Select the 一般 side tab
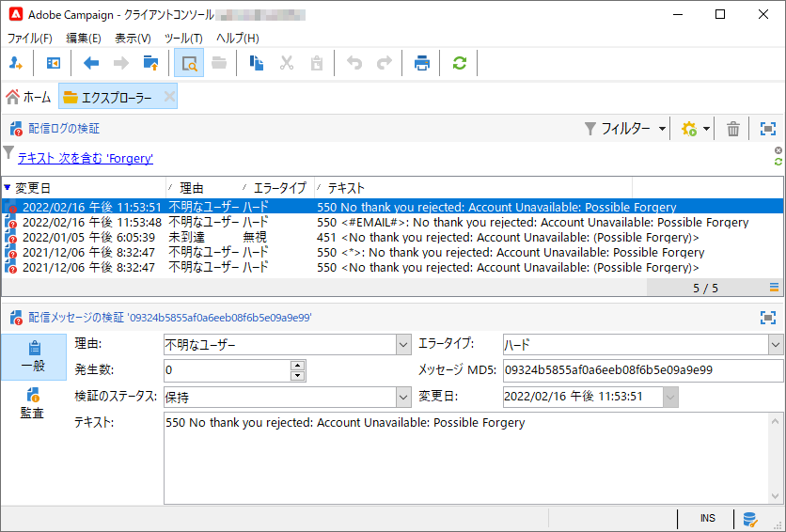Viewport: 786px width, 532px height. pos(34,356)
